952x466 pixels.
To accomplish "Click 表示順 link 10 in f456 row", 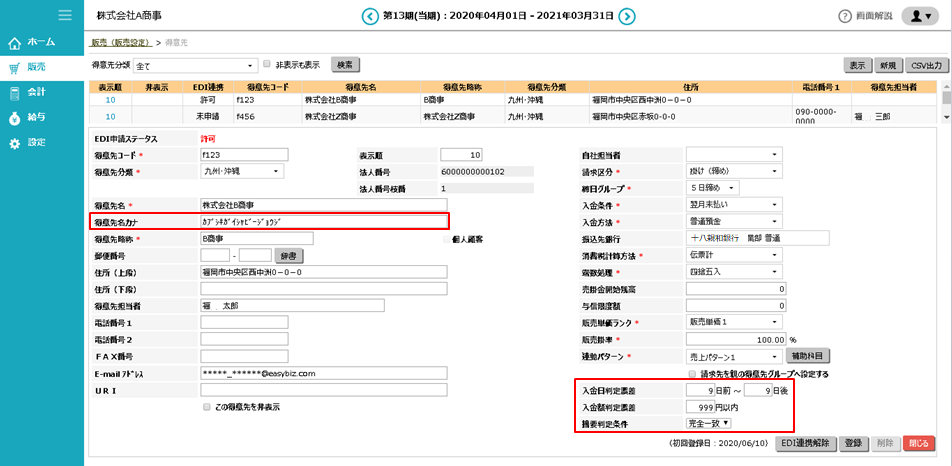I will pos(110,116).
